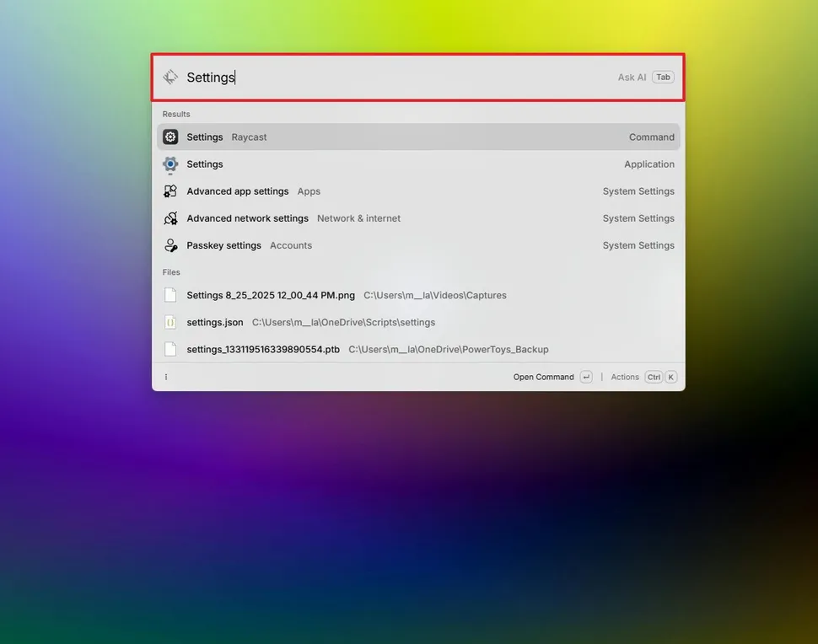The width and height of the screenshot is (818, 644).
Task: Select the Advanced network settings result
Action: tap(379, 217)
